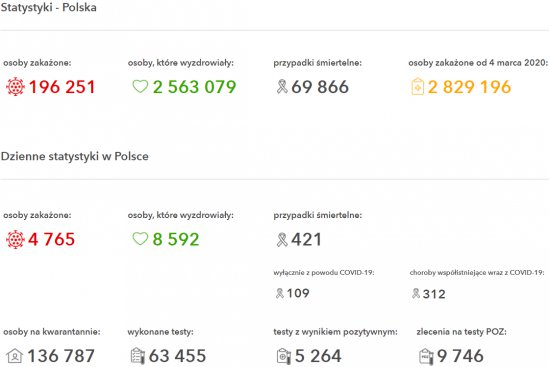
Task: Click the red virus icon beside 4 765
Action: pyautogui.click(x=15, y=239)
